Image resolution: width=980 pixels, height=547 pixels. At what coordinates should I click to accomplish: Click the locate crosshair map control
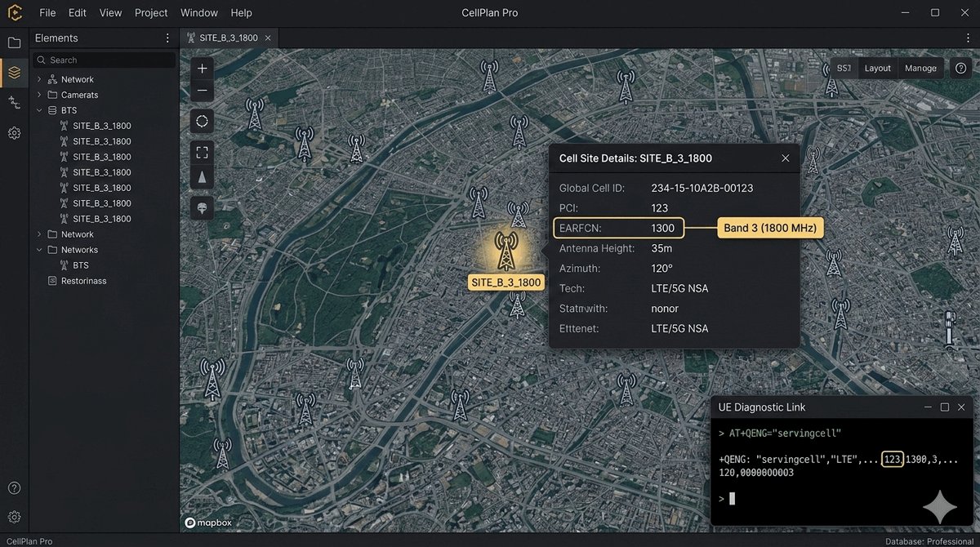coord(203,122)
